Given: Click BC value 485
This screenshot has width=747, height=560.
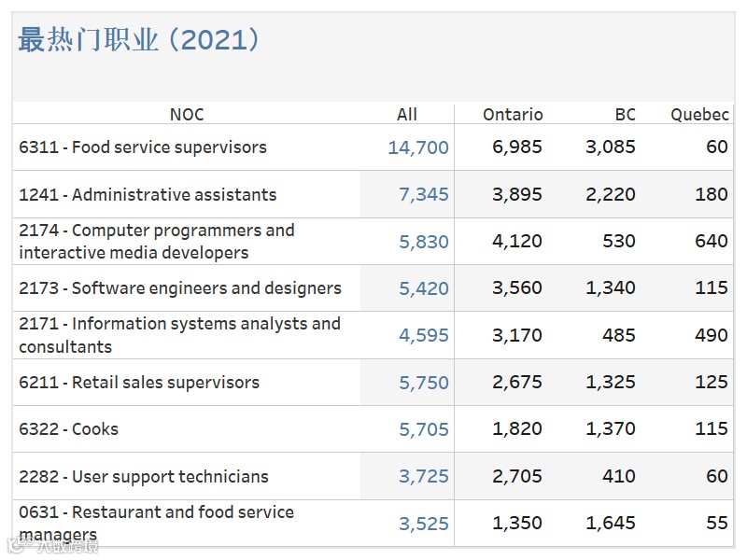Looking at the screenshot, I should (x=619, y=335).
